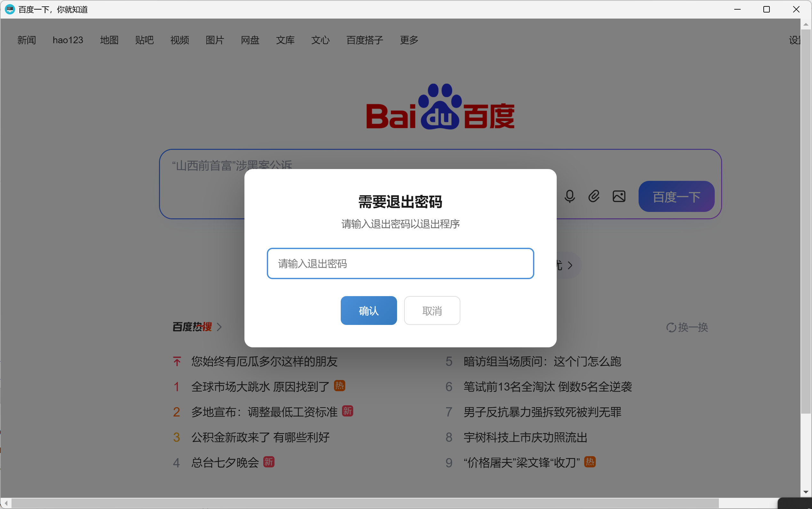Screen dimensions: 812x509
Task: Open 多地宣布：调整最低工资标准
Action: pyautogui.click(x=264, y=412)
